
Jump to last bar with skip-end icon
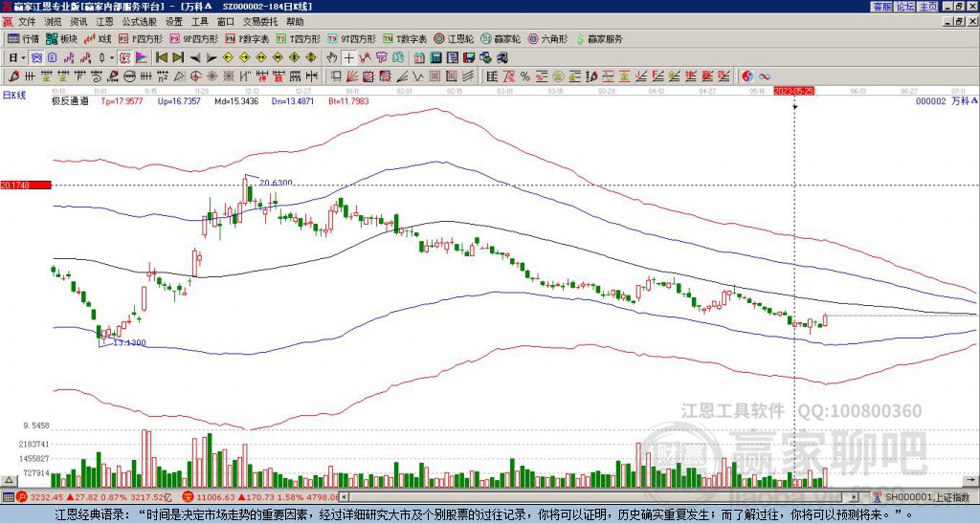[x=178, y=57]
